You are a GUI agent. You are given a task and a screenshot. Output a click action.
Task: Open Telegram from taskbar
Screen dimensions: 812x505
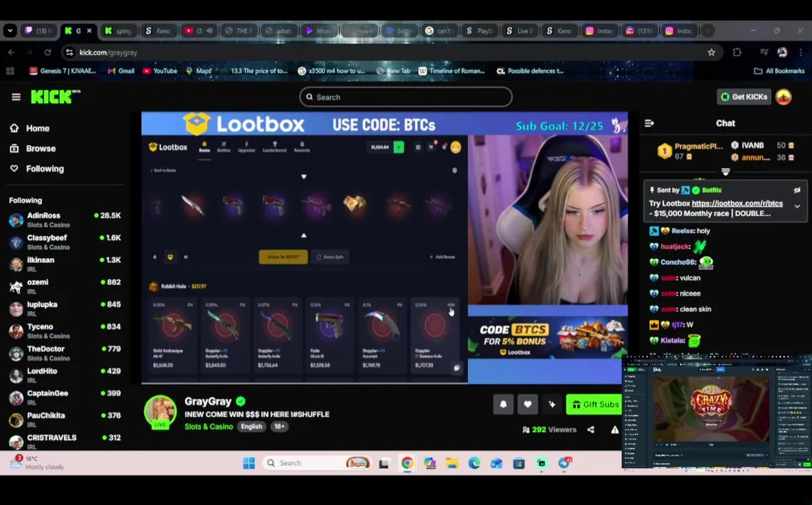(x=564, y=463)
